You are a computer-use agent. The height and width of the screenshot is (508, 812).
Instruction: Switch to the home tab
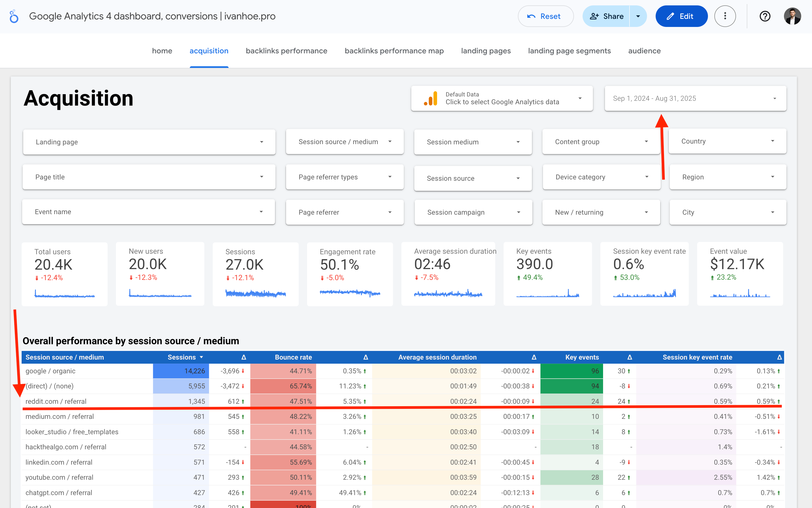point(162,51)
